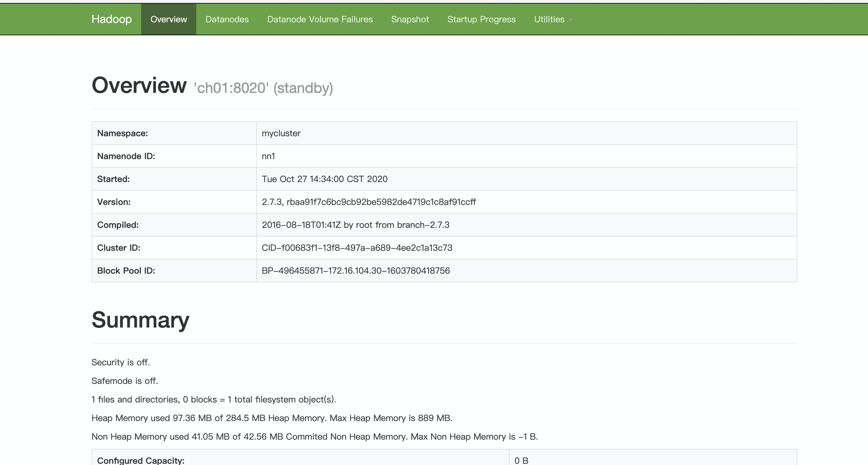
Task: Go to Datanode Volume Failures tab
Action: click(x=320, y=19)
